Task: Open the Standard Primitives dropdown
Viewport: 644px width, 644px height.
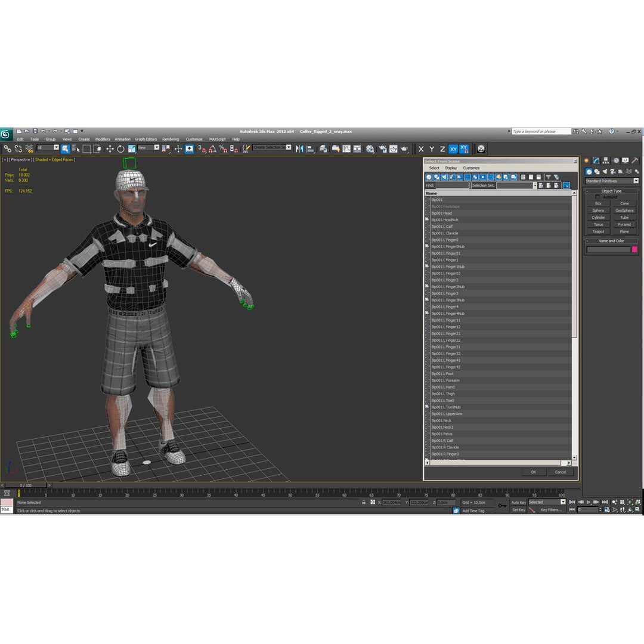Action: click(x=612, y=181)
